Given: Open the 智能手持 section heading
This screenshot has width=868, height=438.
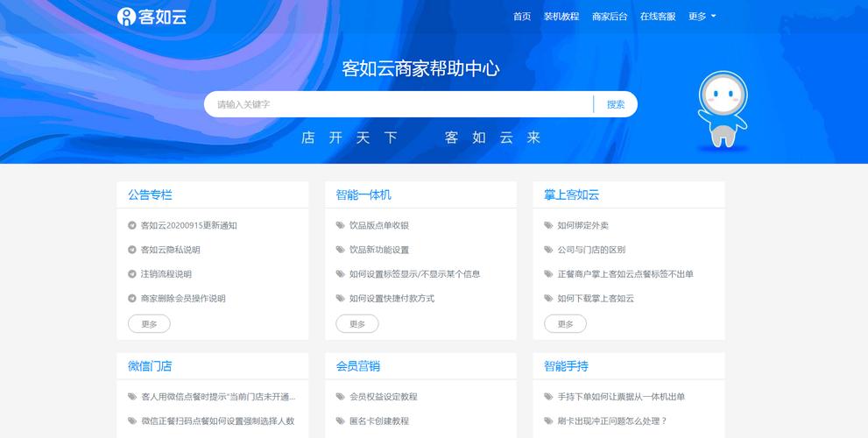Looking at the screenshot, I should (x=567, y=366).
